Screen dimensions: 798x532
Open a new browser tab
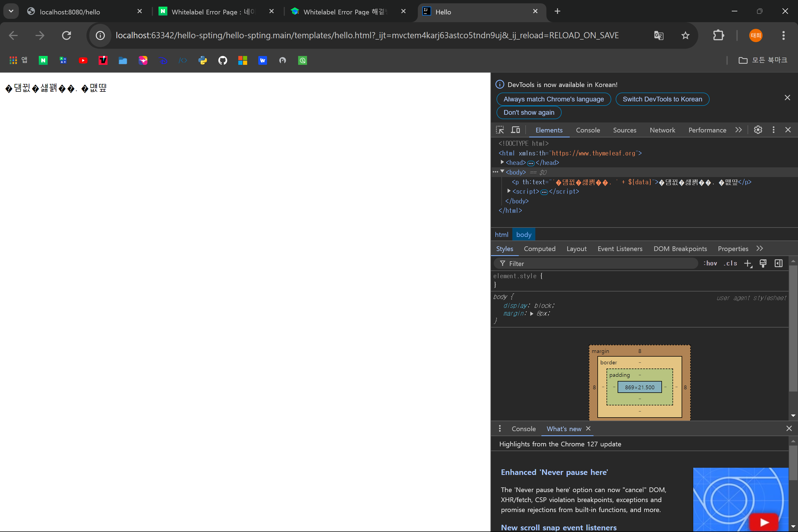point(557,11)
